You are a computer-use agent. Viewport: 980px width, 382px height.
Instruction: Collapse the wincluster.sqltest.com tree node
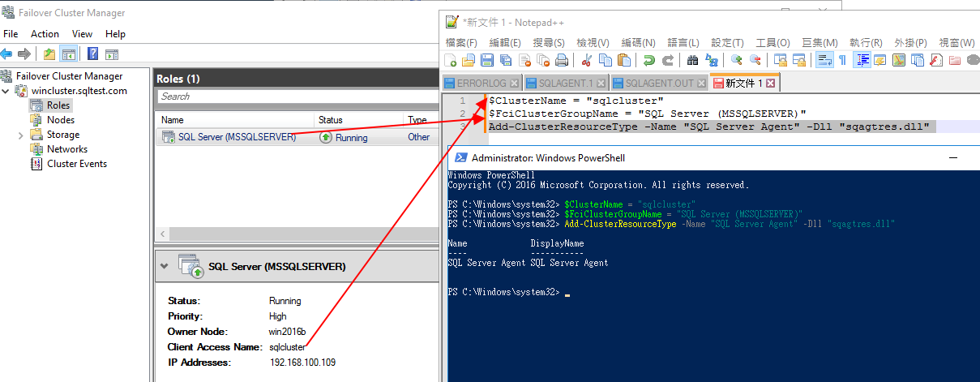click(6, 91)
